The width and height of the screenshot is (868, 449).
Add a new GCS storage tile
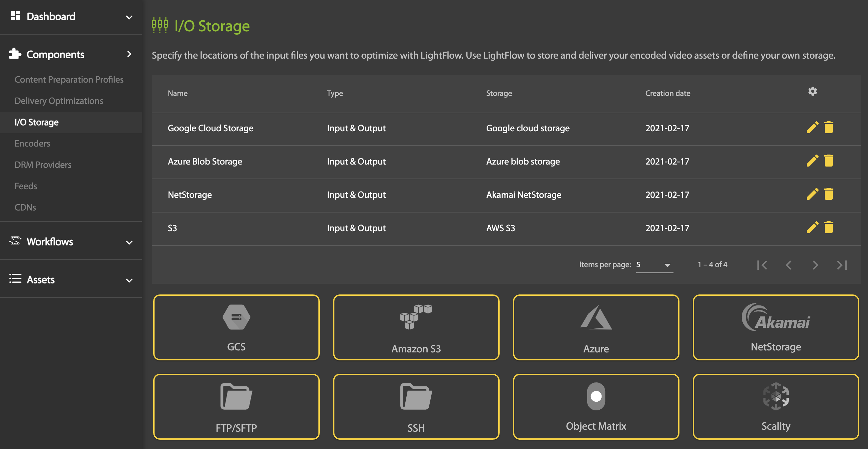coord(236,327)
